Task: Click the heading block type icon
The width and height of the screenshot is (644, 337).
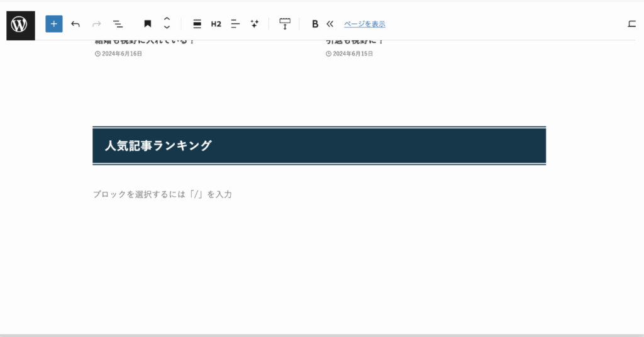Action: click(x=148, y=24)
